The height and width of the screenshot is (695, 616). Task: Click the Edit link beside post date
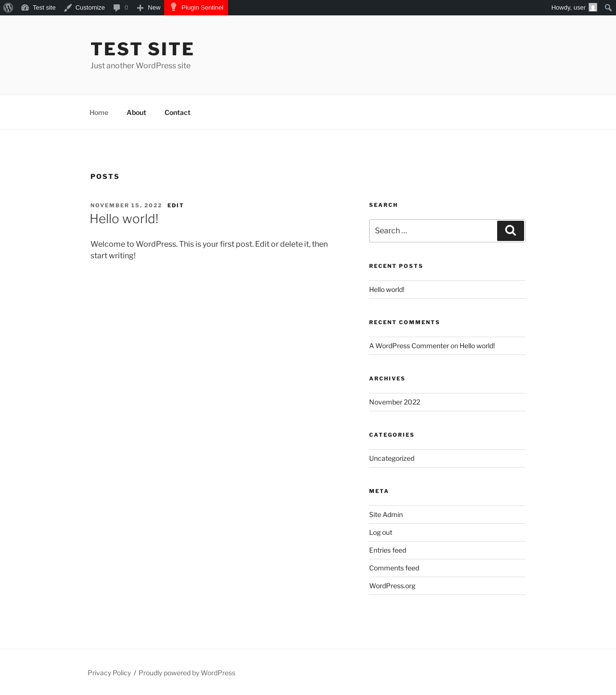tap(176, 205)
